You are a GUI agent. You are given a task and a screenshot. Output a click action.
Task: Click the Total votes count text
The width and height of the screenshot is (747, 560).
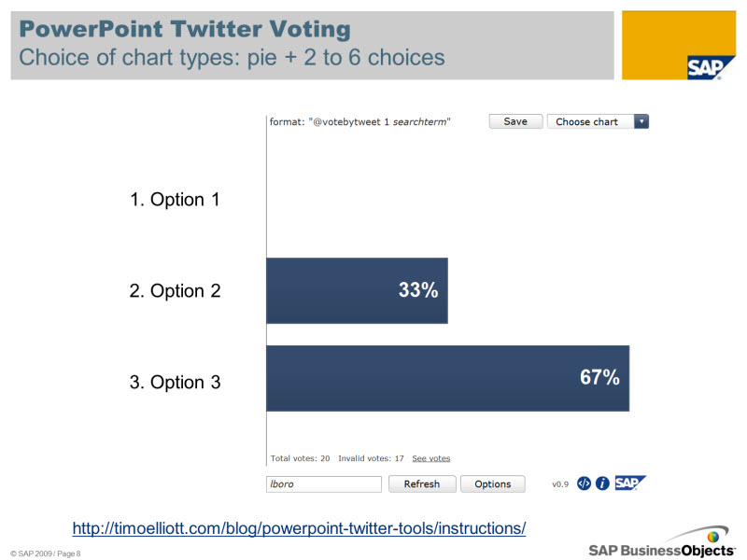click(300, 458)
